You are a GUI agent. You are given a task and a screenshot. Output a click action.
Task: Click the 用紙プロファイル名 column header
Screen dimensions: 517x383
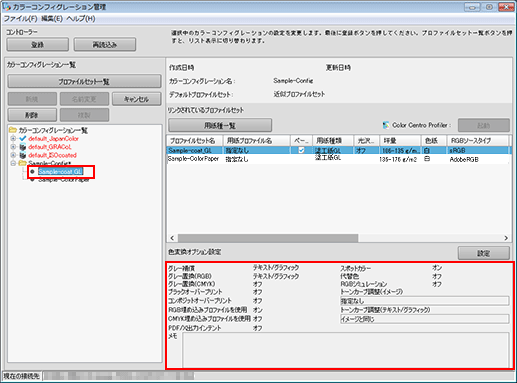[257, 141]
